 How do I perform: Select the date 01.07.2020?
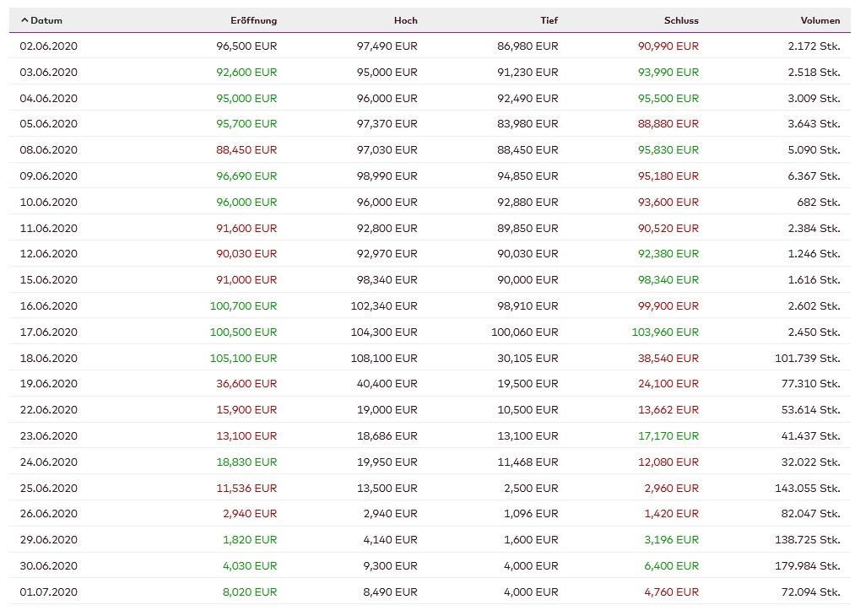49,592
